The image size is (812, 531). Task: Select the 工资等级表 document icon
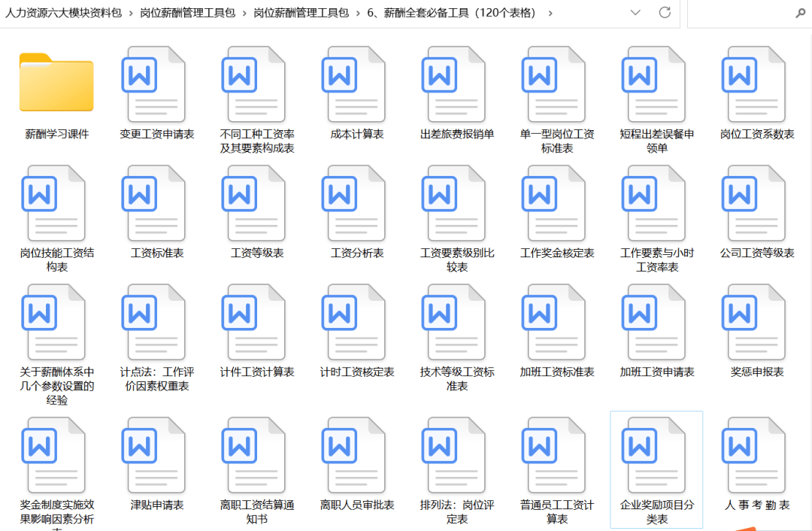(x=253, y=203)
